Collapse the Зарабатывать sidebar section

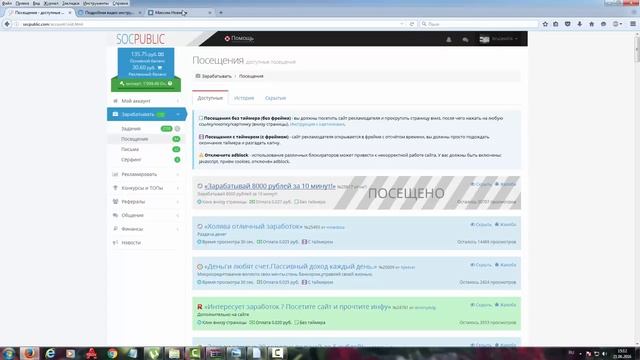147,114
